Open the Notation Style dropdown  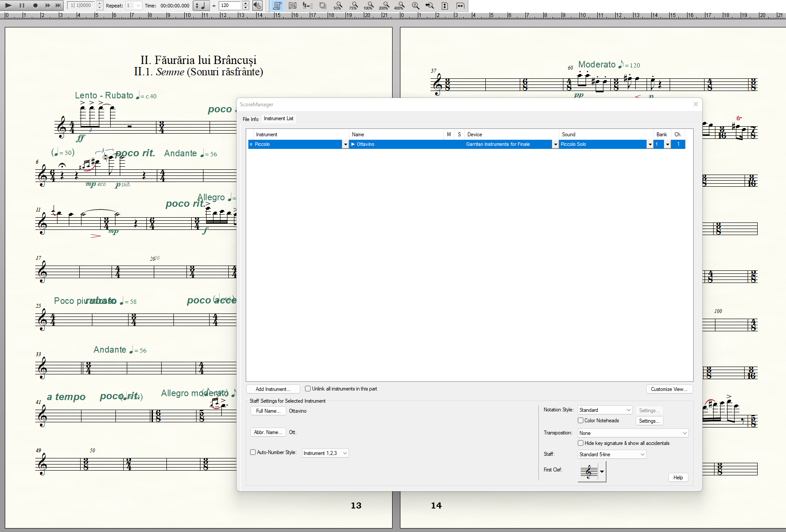click(605, 410)
